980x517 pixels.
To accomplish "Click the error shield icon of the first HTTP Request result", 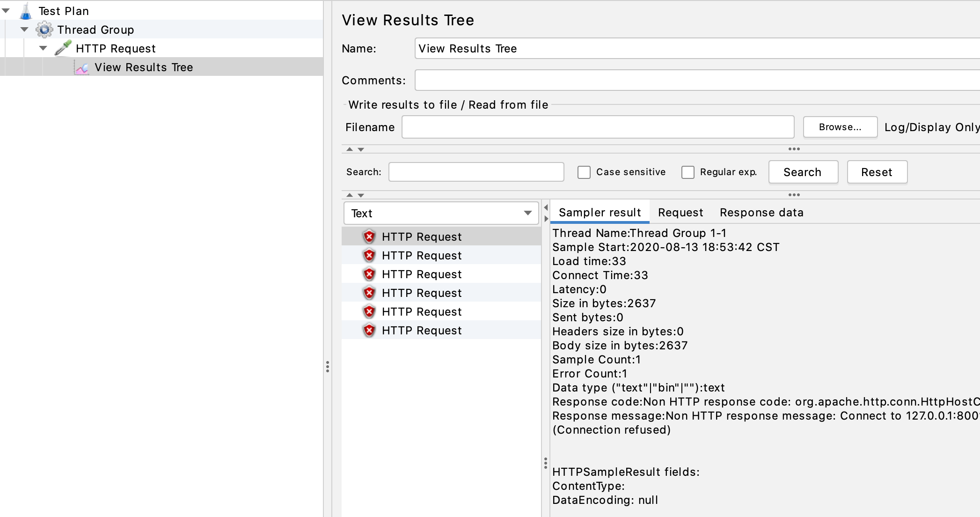I will pyautogui.click(x=369, y=236).
